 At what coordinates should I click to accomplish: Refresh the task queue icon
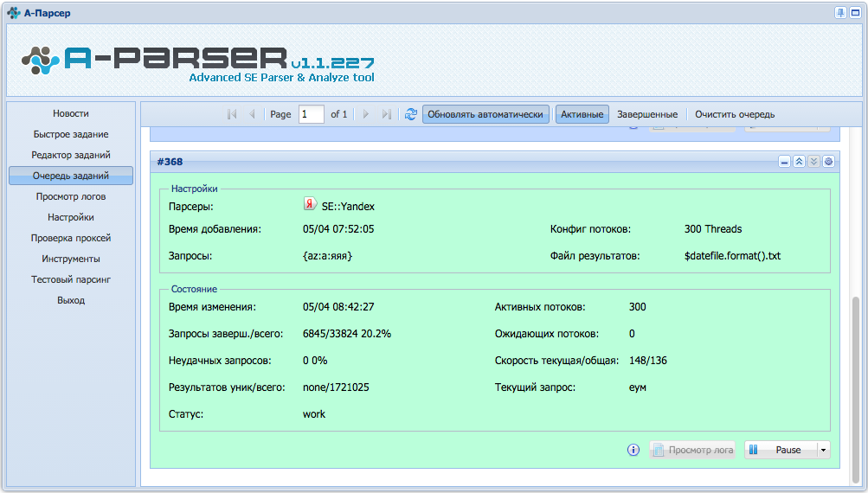[x=411, y=114]
